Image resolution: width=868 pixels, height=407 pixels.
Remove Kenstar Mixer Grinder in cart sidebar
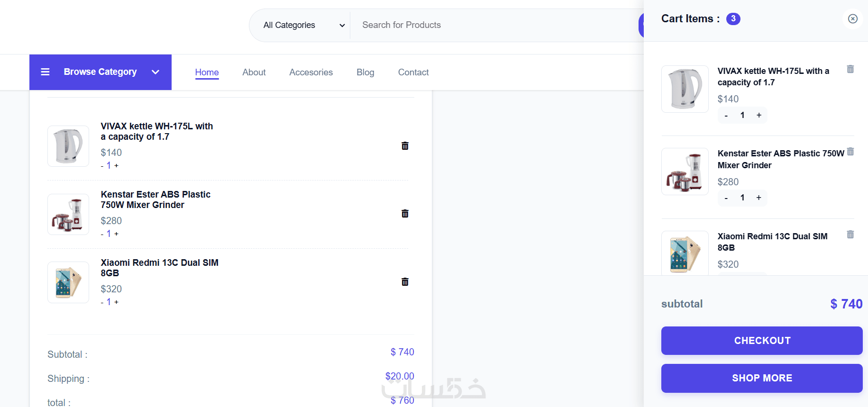tap(850, 152)
